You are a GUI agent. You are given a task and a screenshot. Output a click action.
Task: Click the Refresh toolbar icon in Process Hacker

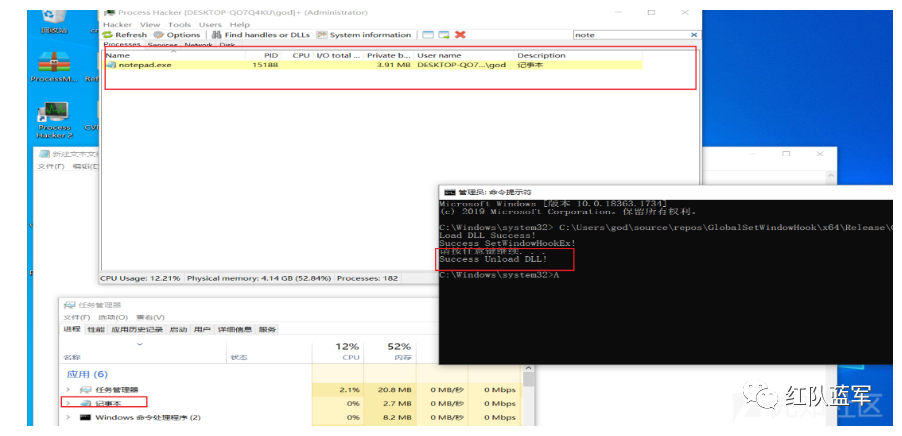tap(108, 35)
